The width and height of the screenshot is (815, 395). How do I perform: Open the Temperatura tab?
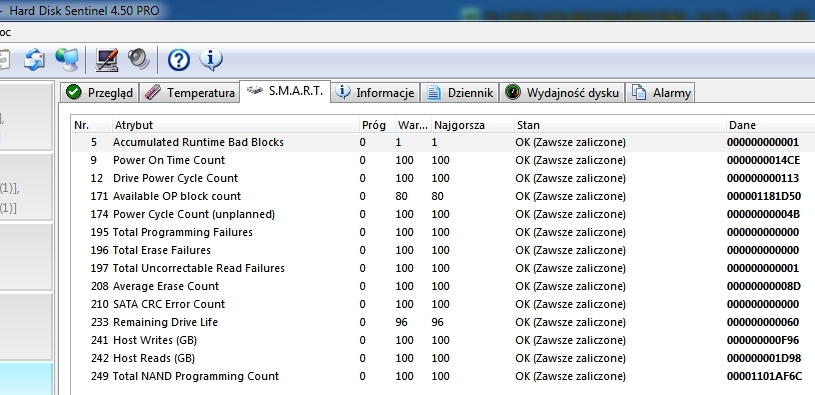click(190, 93)
